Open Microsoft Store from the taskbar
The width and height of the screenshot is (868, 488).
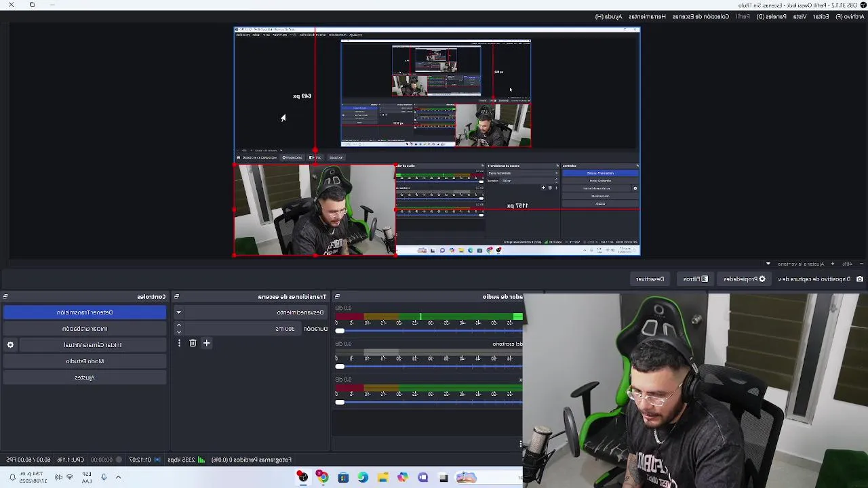click(343, 477)
